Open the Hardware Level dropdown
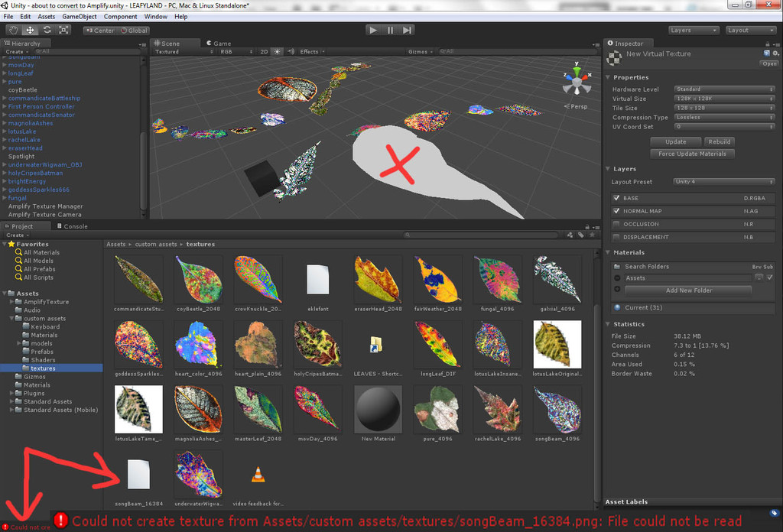The height and width of the screenshot is (532, 783). (725, 89)
